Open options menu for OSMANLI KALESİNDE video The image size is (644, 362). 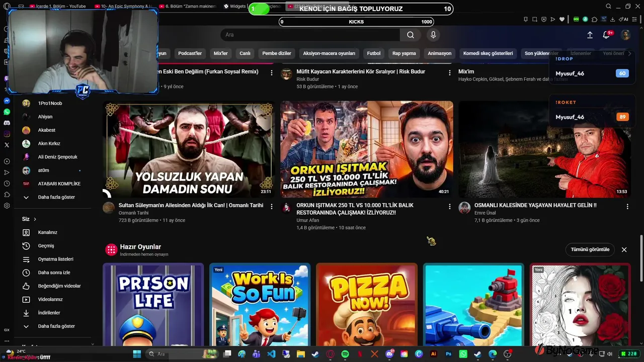coord(627,207)
